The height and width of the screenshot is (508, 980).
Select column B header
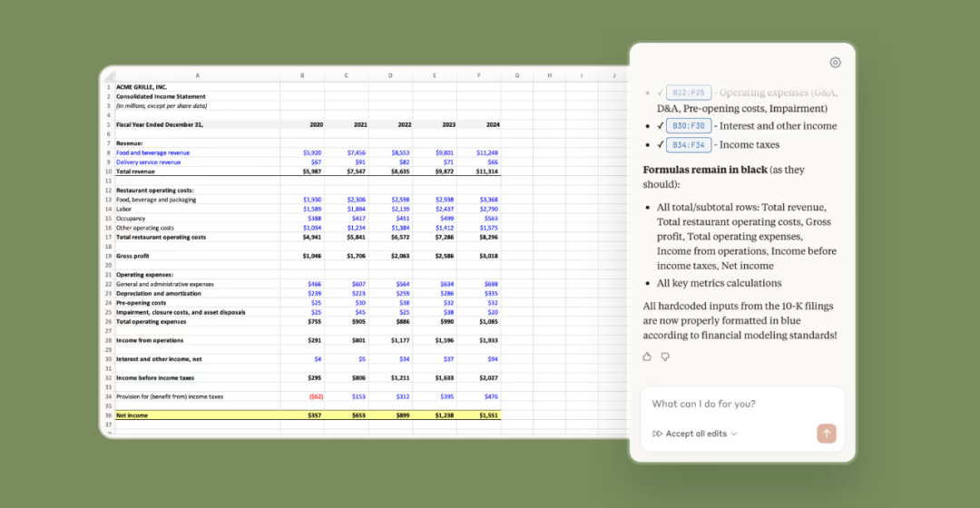(302, 75)
